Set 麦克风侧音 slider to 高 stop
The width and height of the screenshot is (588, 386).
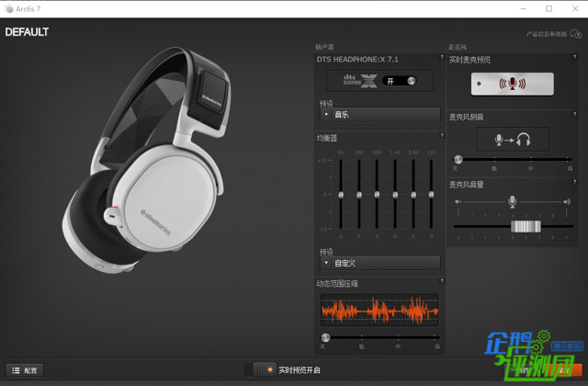pyautogui.click(x=568, y=159)
